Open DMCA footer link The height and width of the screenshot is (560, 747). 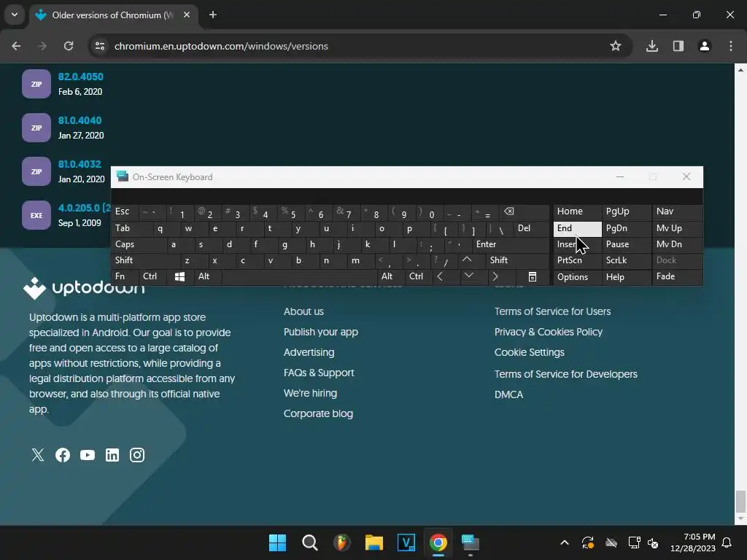pyautogui.click(x=508, y=394)
